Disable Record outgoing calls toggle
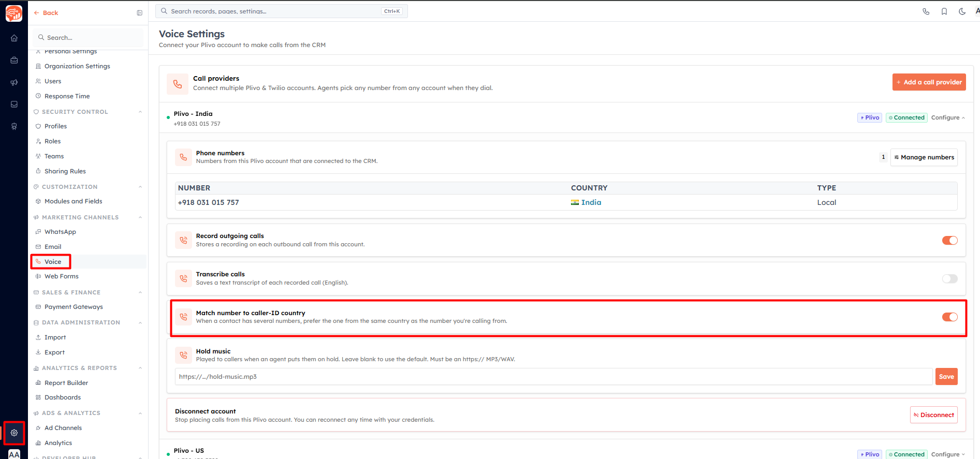Image resolution: width=980 pixels, height=459 pixels. [949, 241]
